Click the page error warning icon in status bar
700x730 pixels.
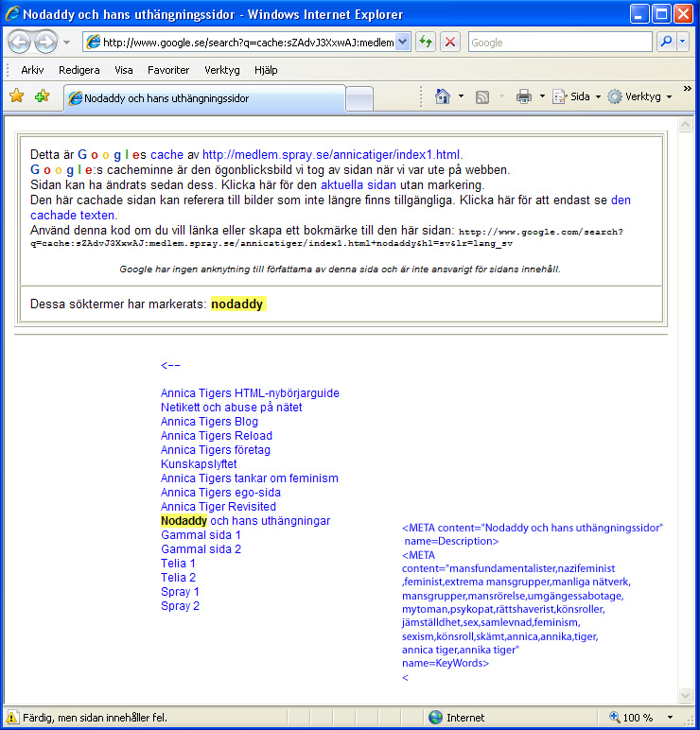11,717
